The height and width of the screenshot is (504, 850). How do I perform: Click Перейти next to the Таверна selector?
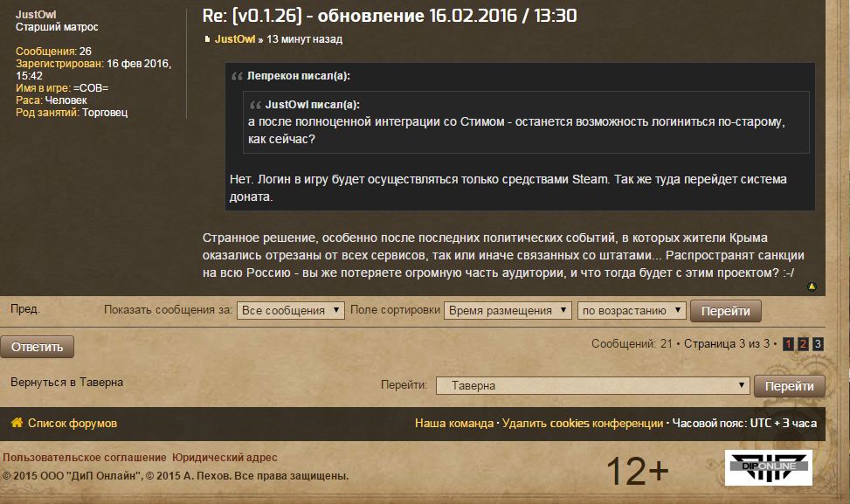(790, 386)
